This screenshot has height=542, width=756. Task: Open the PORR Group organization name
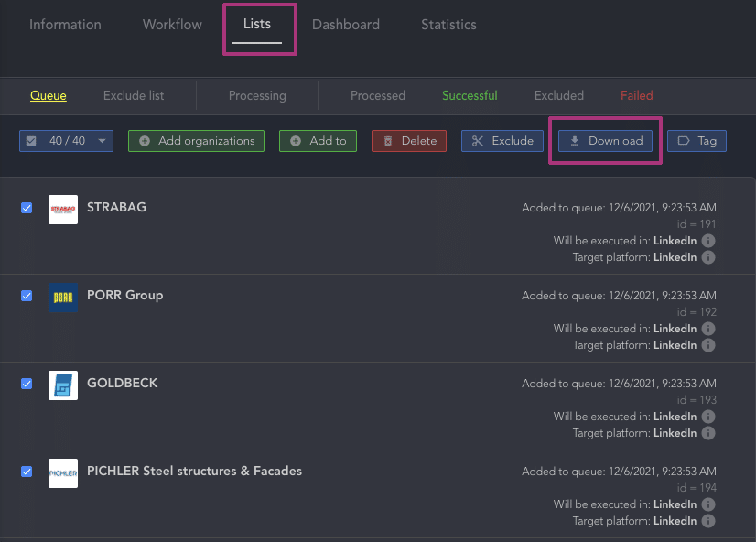[x=124, y=295]
